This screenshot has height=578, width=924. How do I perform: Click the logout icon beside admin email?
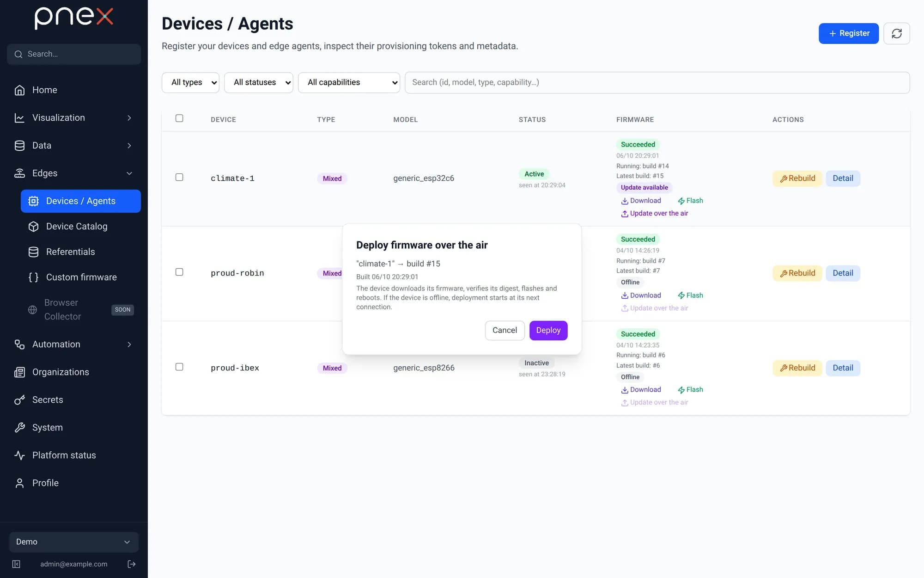click(132, 564)
